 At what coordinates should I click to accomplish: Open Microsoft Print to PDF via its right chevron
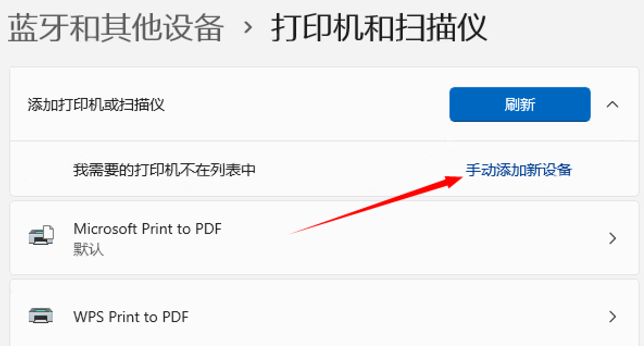[612, 238]
